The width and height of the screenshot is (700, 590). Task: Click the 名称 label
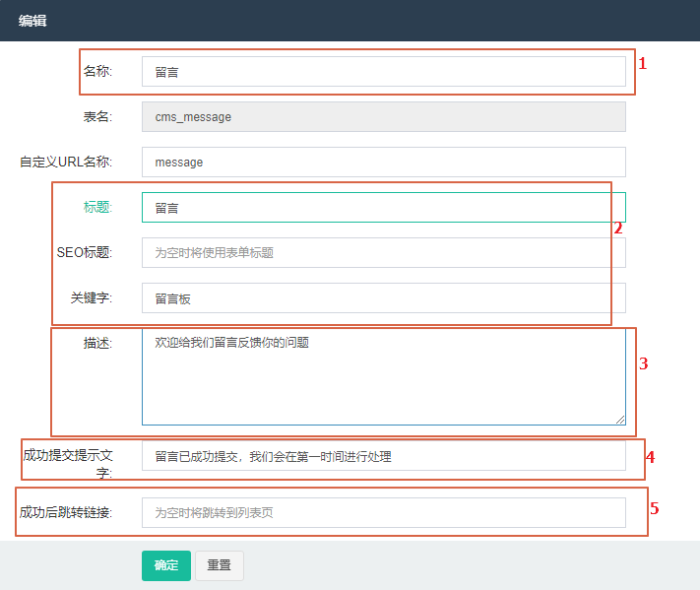[97, 71]
